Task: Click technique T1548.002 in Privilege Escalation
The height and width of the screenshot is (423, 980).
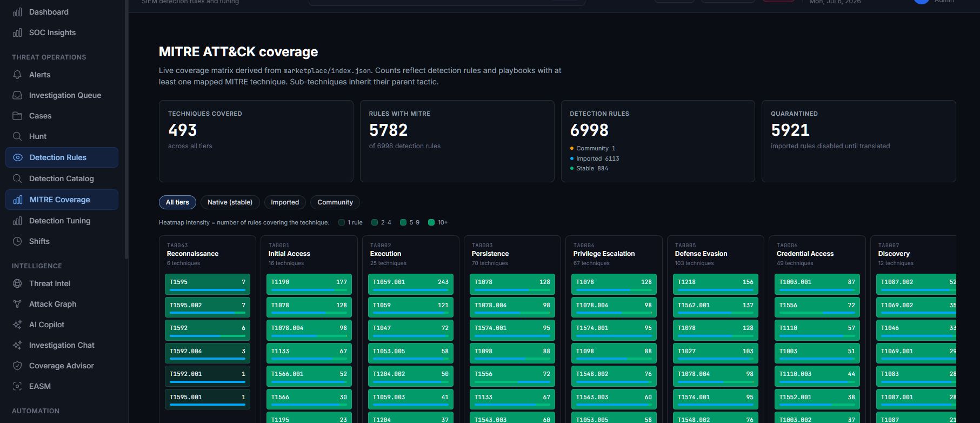Action: [x=614, y=376]
